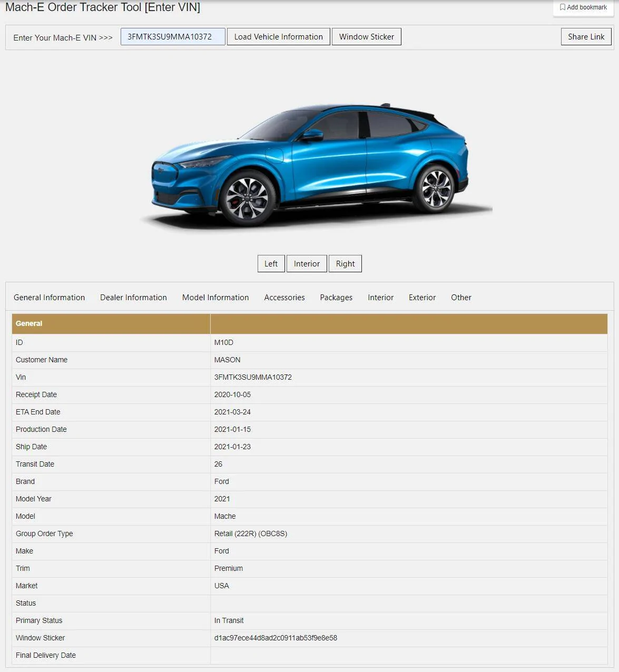
Task: Click the Production Date label
Action: [41, 429]
